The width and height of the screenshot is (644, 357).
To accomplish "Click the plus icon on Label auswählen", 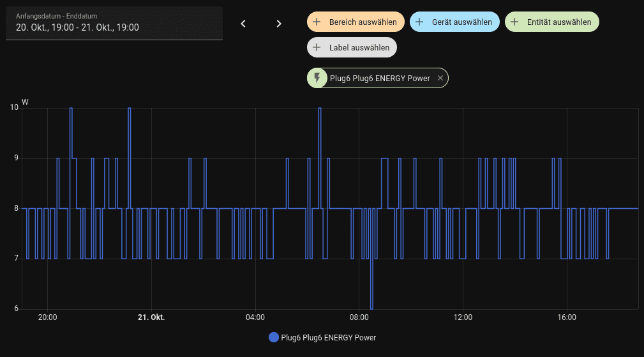I will click(x=317, y=47).
